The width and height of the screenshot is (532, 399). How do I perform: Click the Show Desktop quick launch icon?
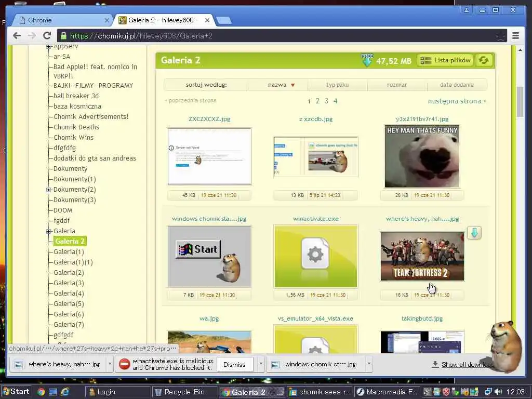[53, 392]
